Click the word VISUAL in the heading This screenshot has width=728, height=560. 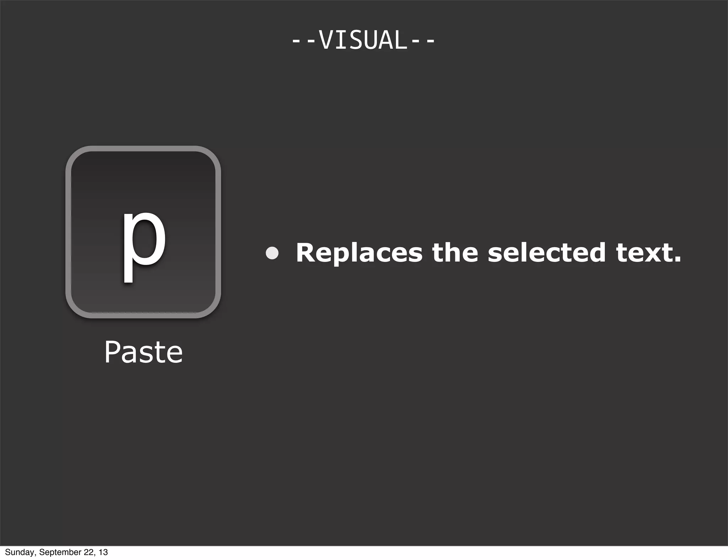click(x=363, y=40)
